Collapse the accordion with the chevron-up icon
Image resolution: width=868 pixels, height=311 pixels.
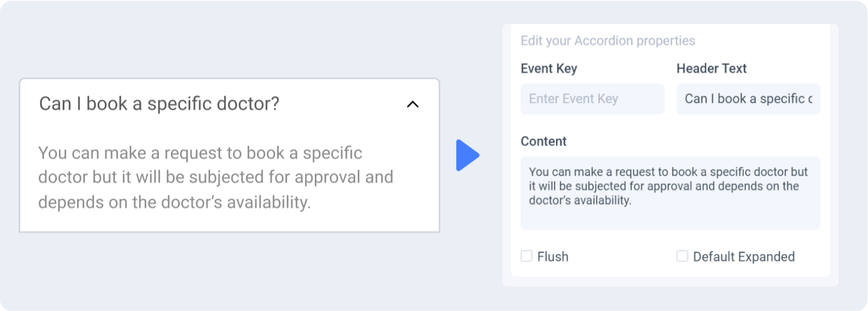[x=412, y=105]
